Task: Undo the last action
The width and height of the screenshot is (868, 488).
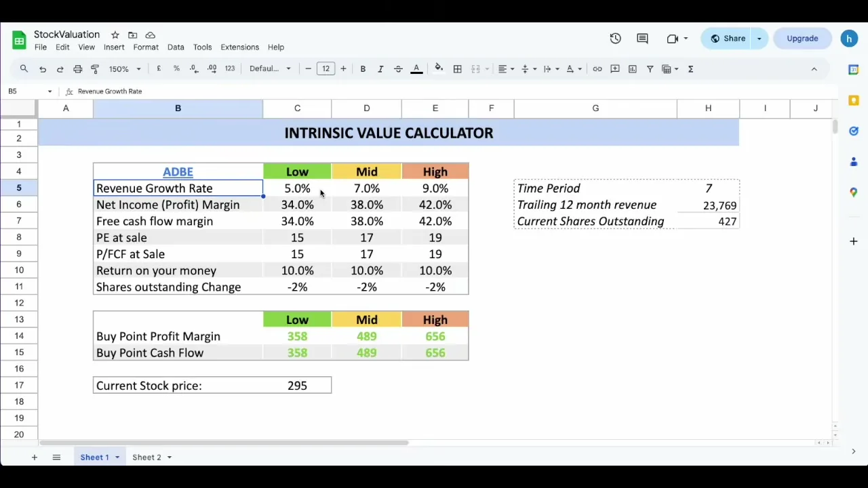Action: coord(42,68)
